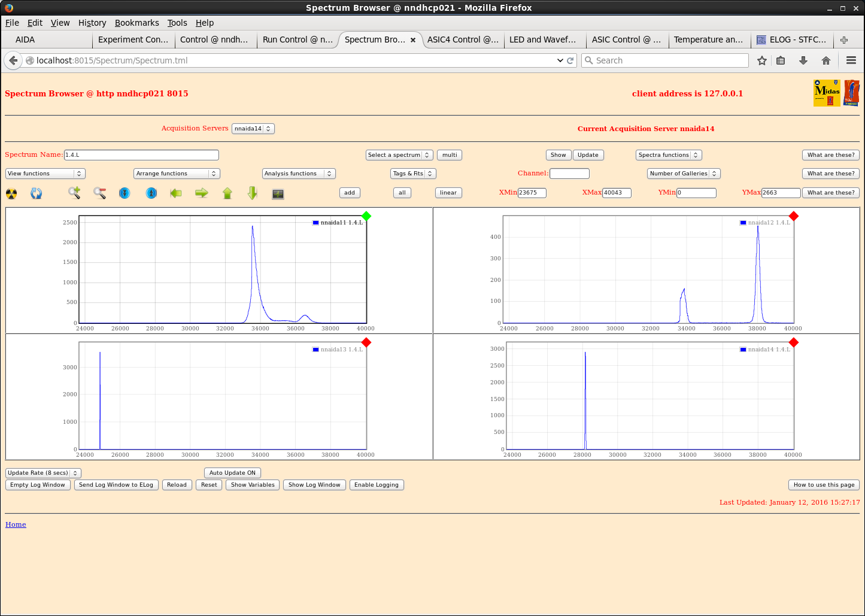Click the green right arrow icon
The image size is (865, 616).
(202, 193)
